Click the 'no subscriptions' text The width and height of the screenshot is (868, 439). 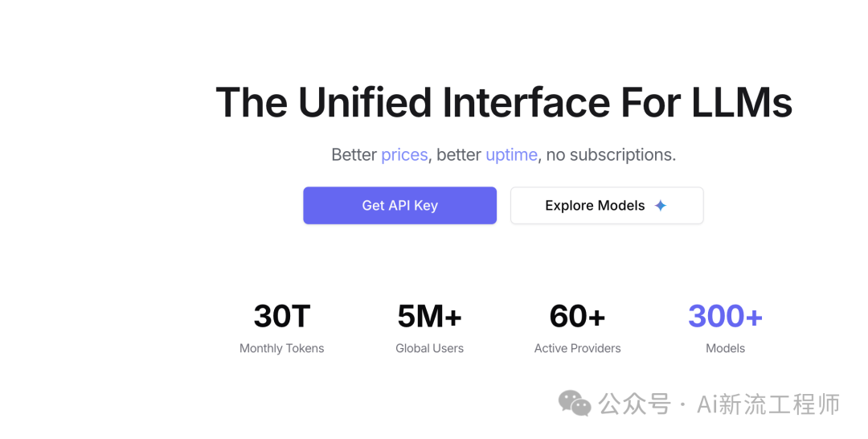(x=611, y=154)
